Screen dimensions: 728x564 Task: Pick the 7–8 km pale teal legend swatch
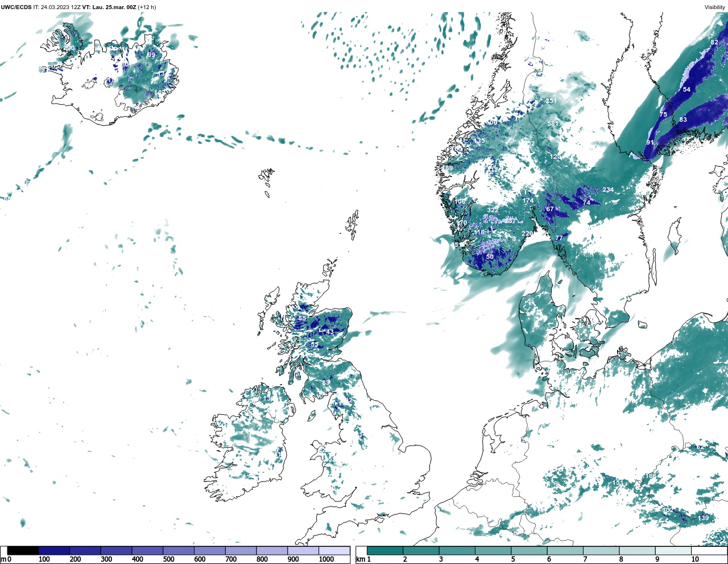coord(601,551)
